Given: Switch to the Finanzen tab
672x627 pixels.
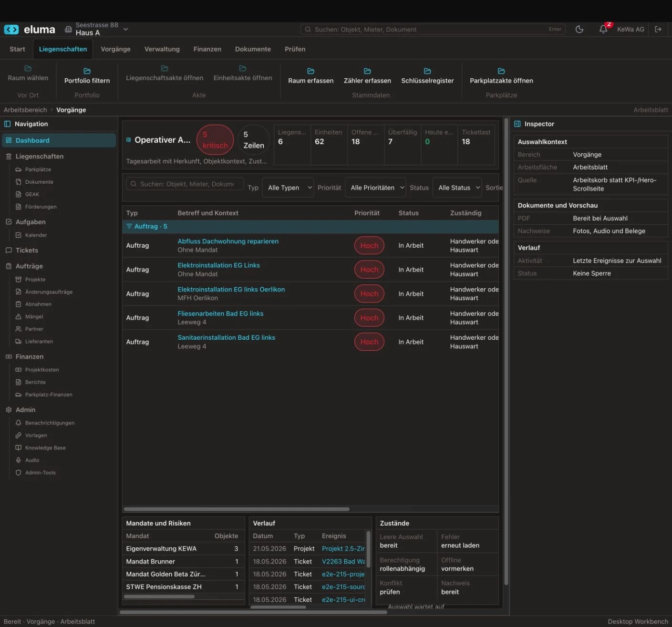Looking at the screenshot, I should 207,49.
